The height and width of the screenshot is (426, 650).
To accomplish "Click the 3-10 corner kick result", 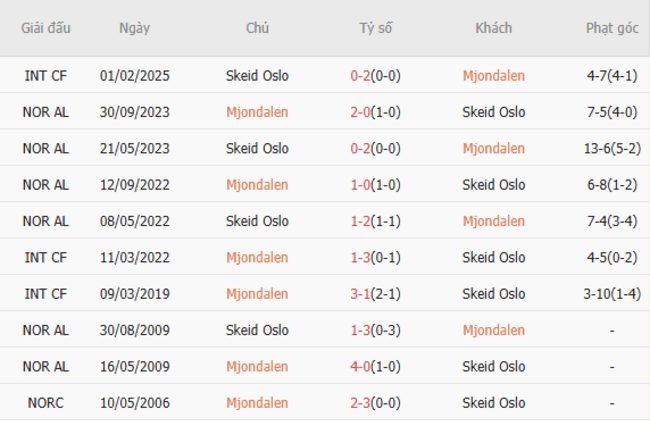I will click(612, 294).
